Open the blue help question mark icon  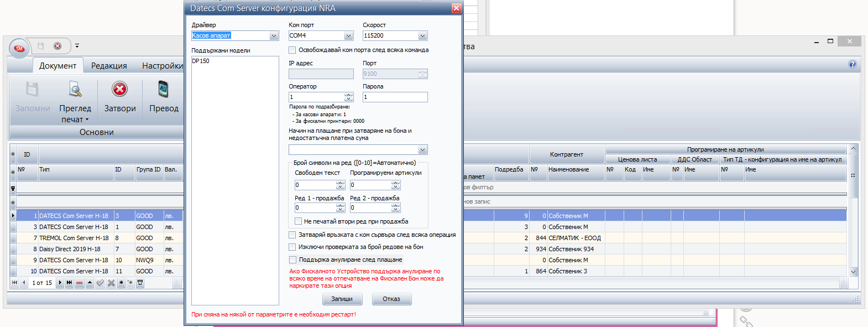(x=853, y=64)
